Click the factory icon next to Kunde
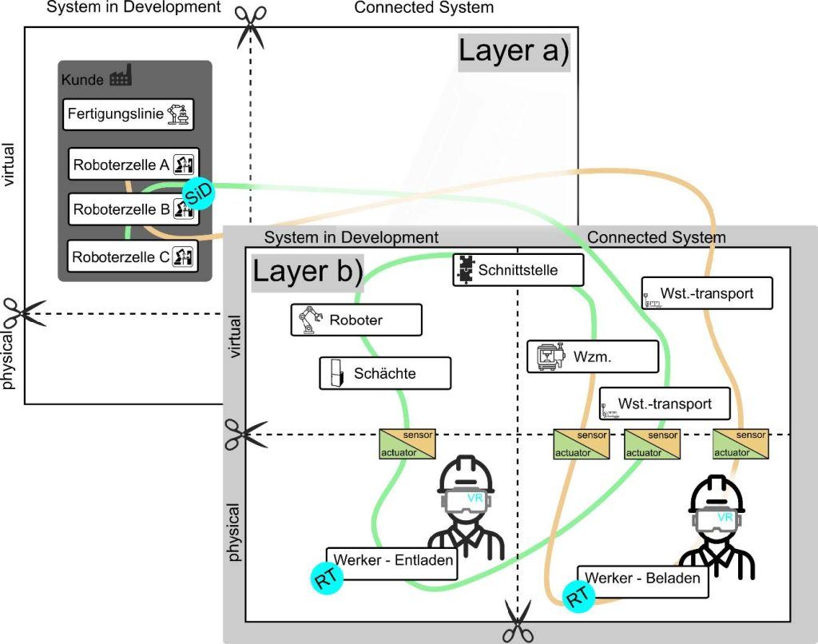 tap(121, 77)
